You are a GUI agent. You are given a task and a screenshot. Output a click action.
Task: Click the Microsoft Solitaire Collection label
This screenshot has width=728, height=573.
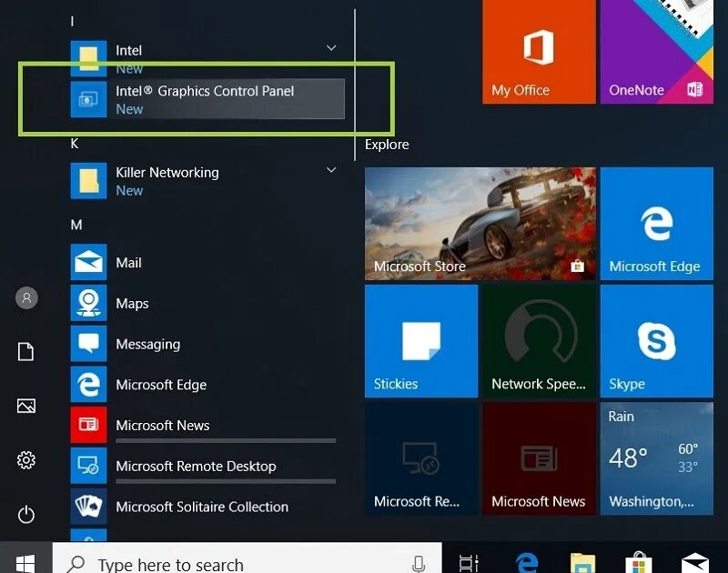[x=202, y=507]
